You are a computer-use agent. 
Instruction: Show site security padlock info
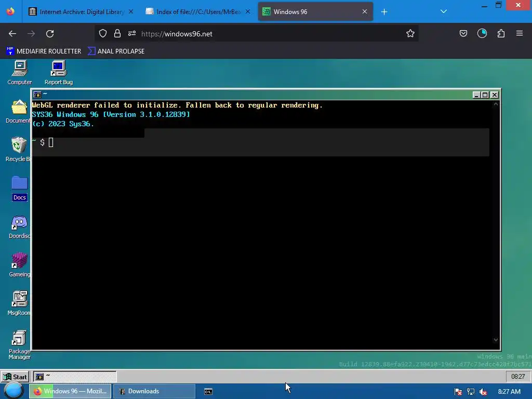[x=117, y=34]
